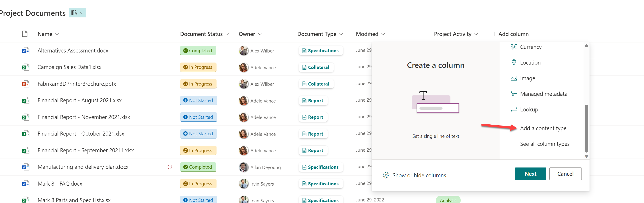644x203 pixels.
Task: Expand the Document Status column menu
Action: click(227, 34)
